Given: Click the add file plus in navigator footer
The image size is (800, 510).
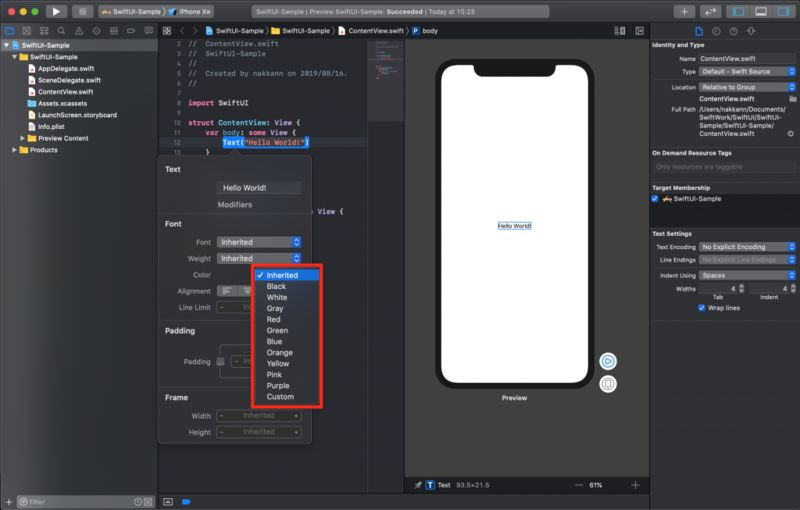Looking at the screenshot, I should click(x=9, y=502).
